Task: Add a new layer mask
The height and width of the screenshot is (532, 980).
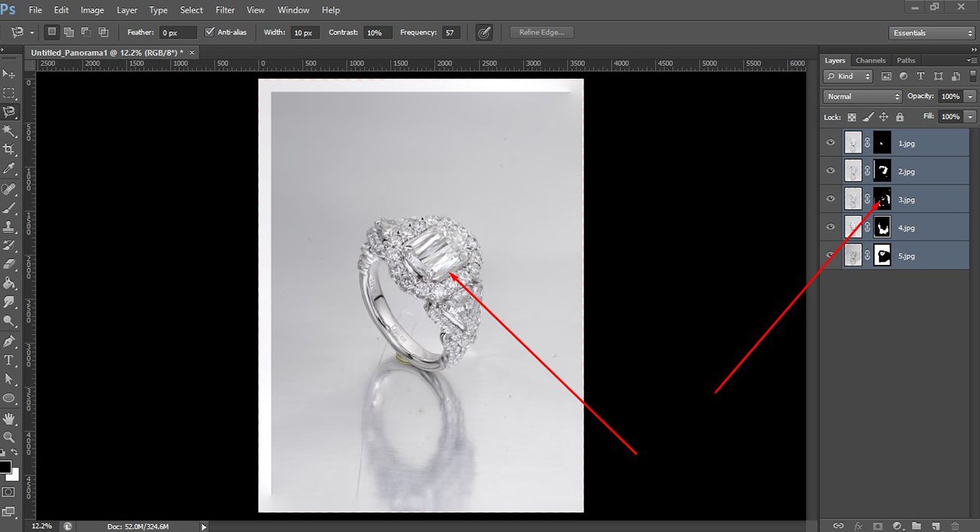Action: click(x=878, y=525)
